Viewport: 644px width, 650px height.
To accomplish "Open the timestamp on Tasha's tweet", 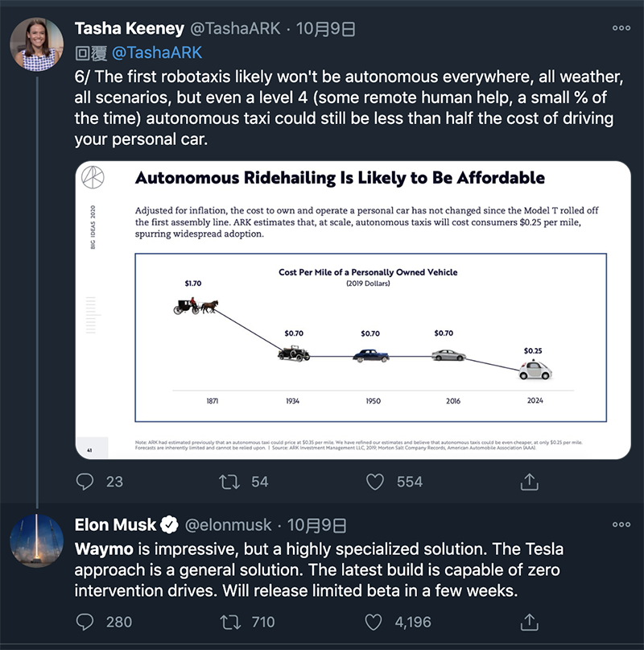I will point(326,29).
